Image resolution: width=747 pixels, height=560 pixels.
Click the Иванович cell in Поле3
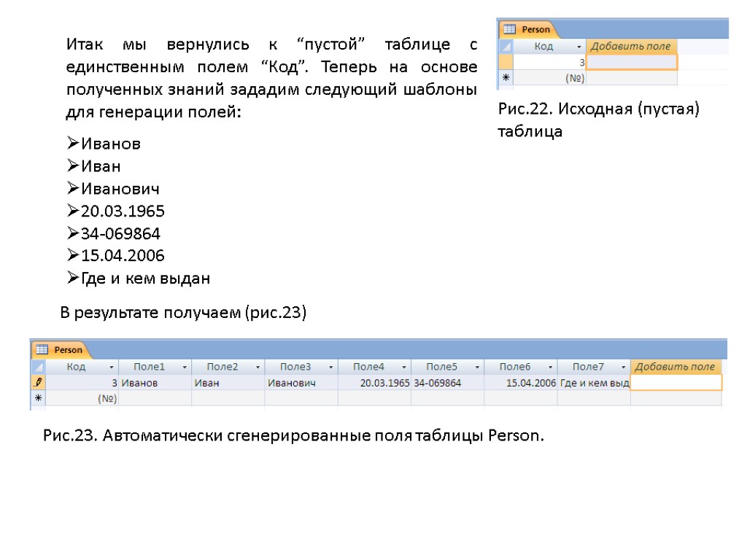301,383
